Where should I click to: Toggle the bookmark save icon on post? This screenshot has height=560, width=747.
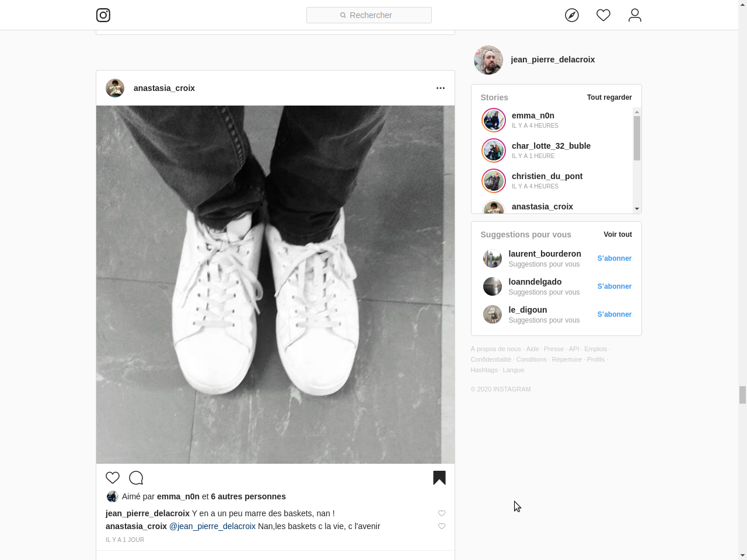pos(439,478)
